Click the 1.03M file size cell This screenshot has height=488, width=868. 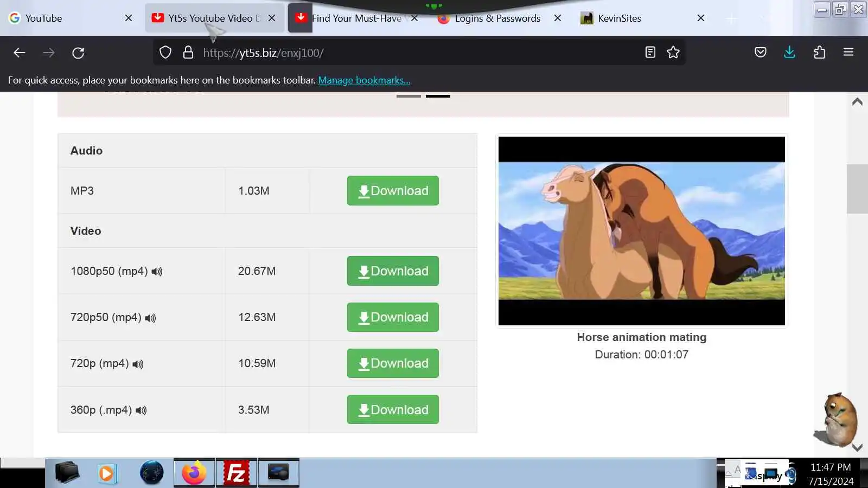pyautogui.click(x=267, y=190)
